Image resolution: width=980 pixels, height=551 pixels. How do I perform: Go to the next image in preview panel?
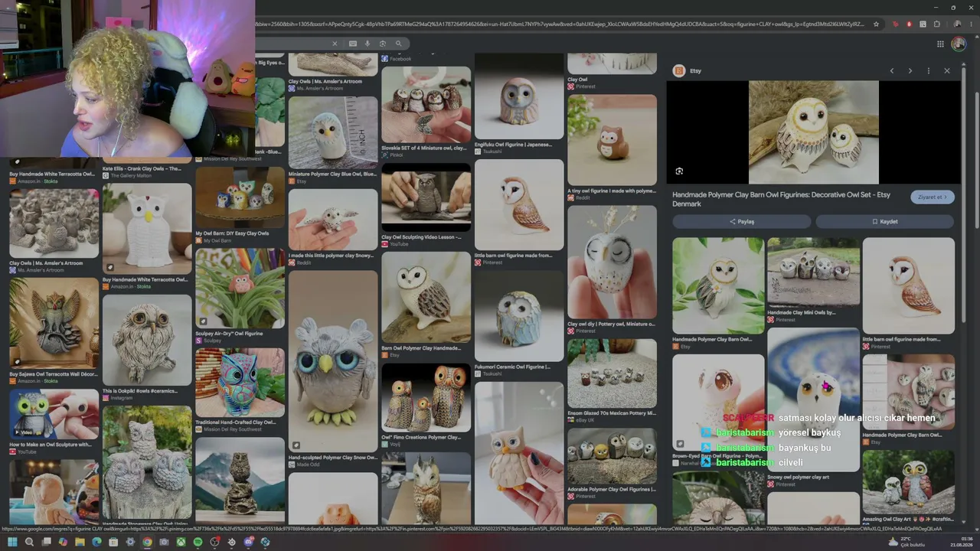click(910, 71)
